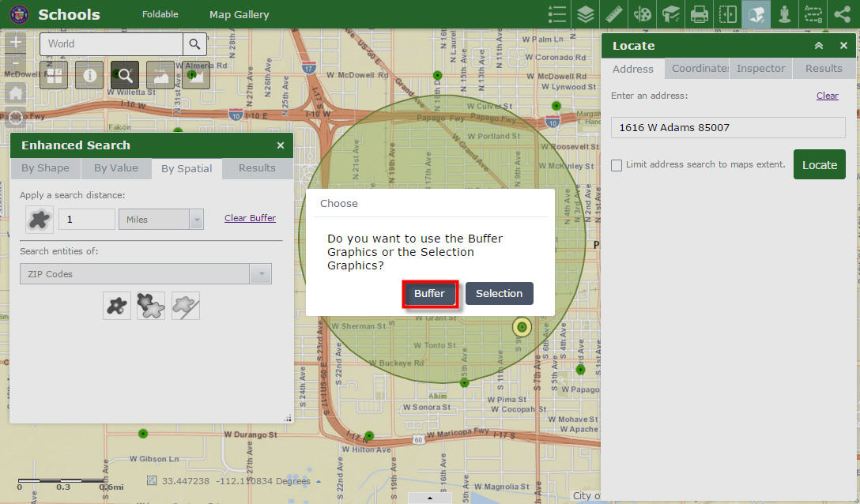
Task: Click the new spatial selection puzzle icon
Action: [117, 306]
